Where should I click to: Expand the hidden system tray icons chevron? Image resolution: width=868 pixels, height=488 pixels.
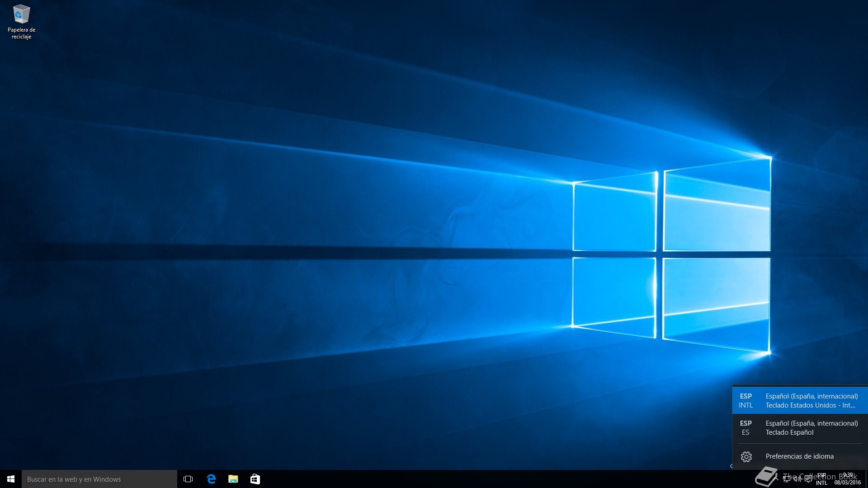tap(776, 479)
